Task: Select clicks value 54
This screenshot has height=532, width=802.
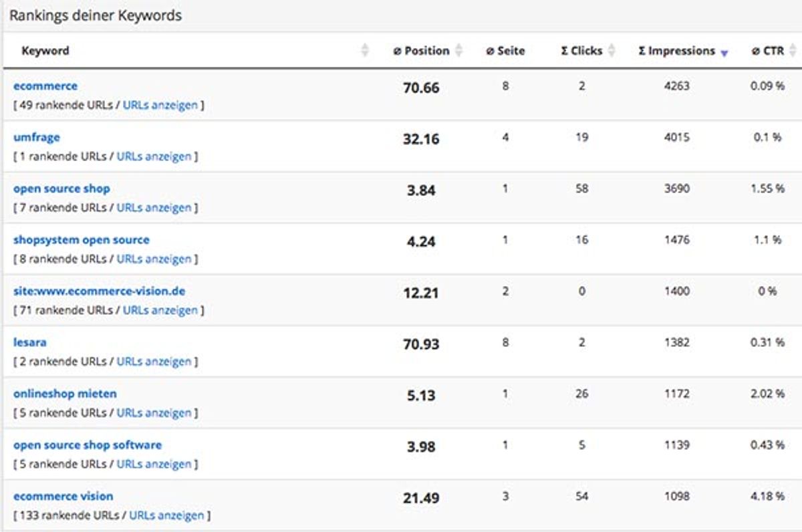Action: (x=582, y=496)
